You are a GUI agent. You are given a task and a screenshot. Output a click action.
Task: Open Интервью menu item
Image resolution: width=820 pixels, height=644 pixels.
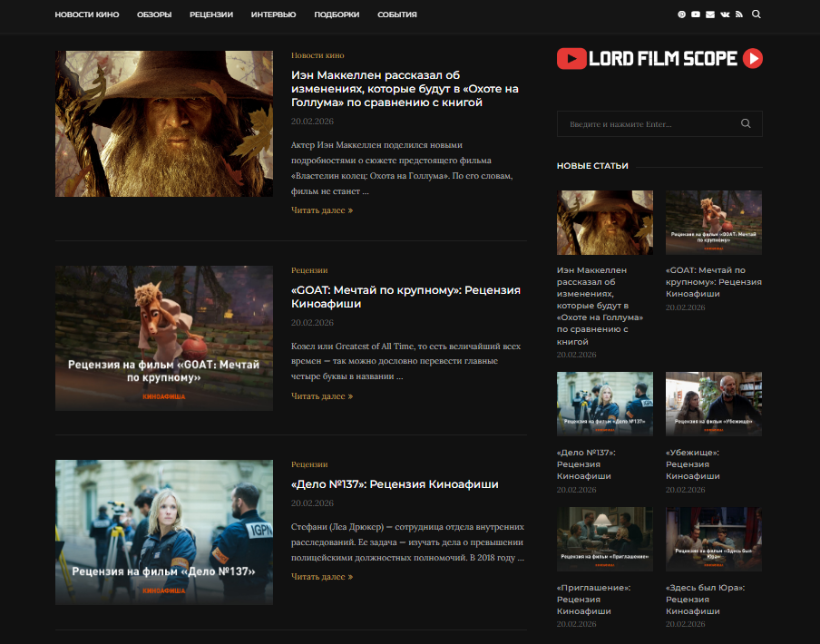274,15
